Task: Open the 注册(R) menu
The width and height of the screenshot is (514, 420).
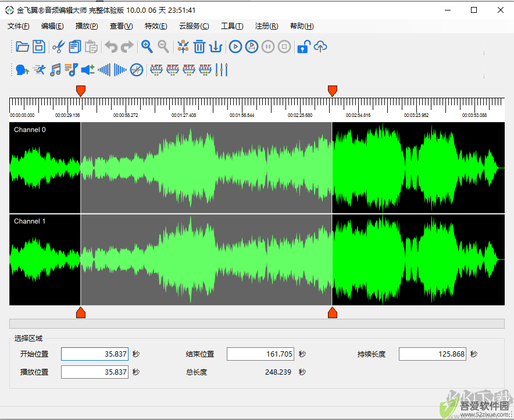Action: click(266, 26)
